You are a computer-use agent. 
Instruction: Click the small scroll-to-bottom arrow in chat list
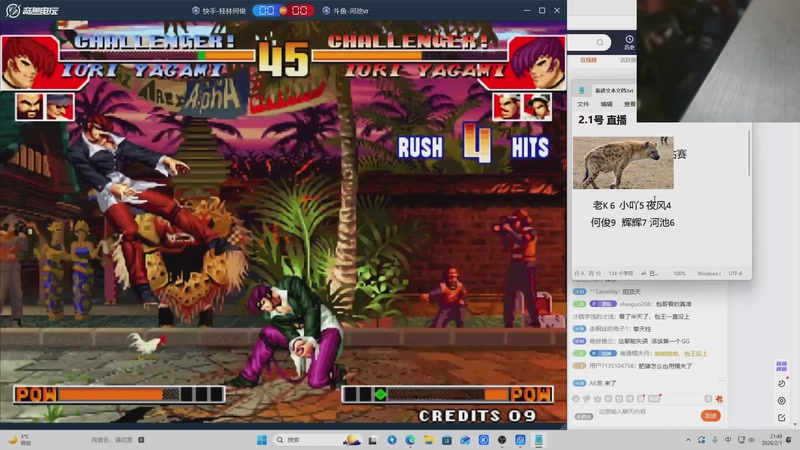(x=721, y=380)
